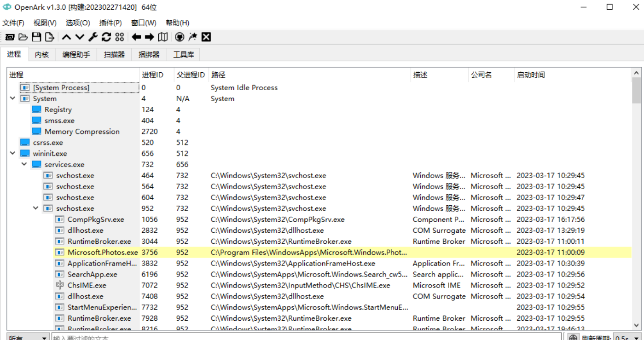
Task: Open settings using the wrench icon
Action: point(93,37)
